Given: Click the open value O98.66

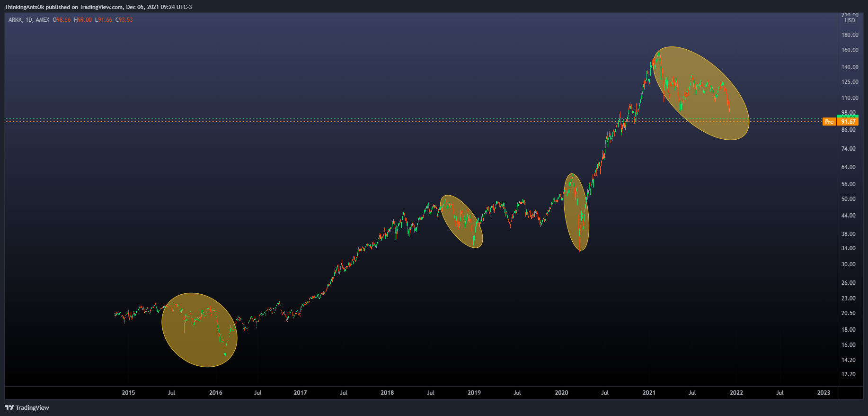Looking at the screenshot, I should [62, 20].
